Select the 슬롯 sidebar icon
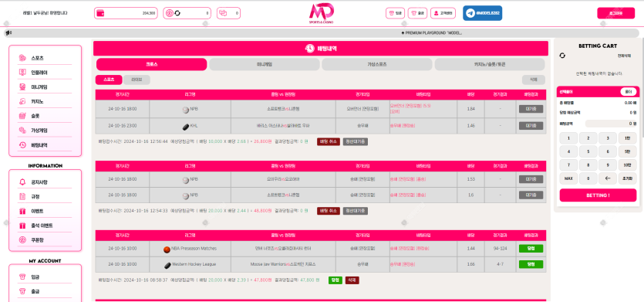The width and height of the screenshot is (644, 302). coord(22,116)
